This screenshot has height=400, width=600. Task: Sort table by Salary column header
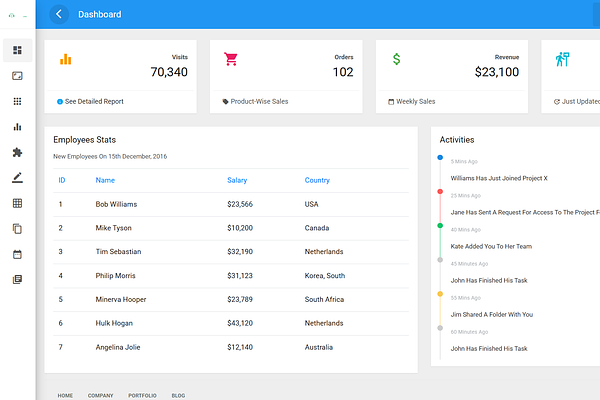coord(237,180)
